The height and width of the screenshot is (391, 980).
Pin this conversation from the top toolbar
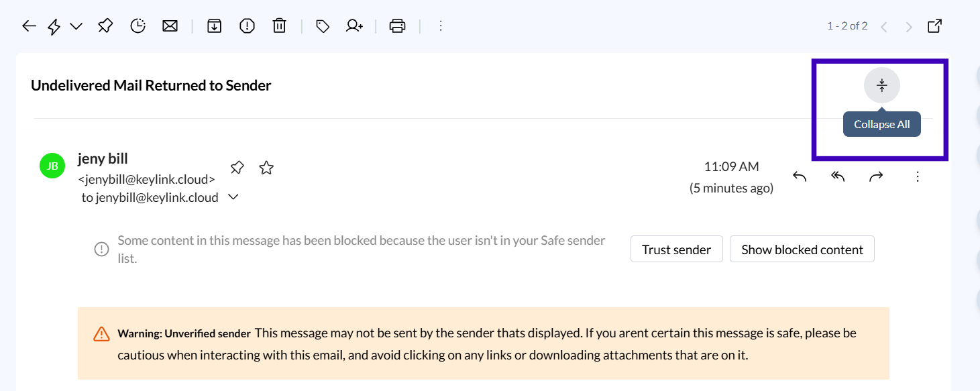coord(105,26)
